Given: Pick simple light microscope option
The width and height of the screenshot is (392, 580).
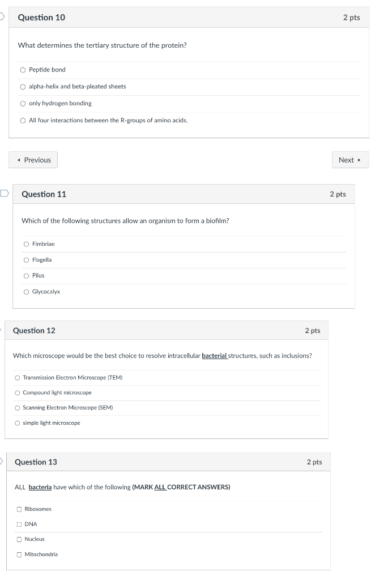Looking at the screenshot, I should 18,423.
